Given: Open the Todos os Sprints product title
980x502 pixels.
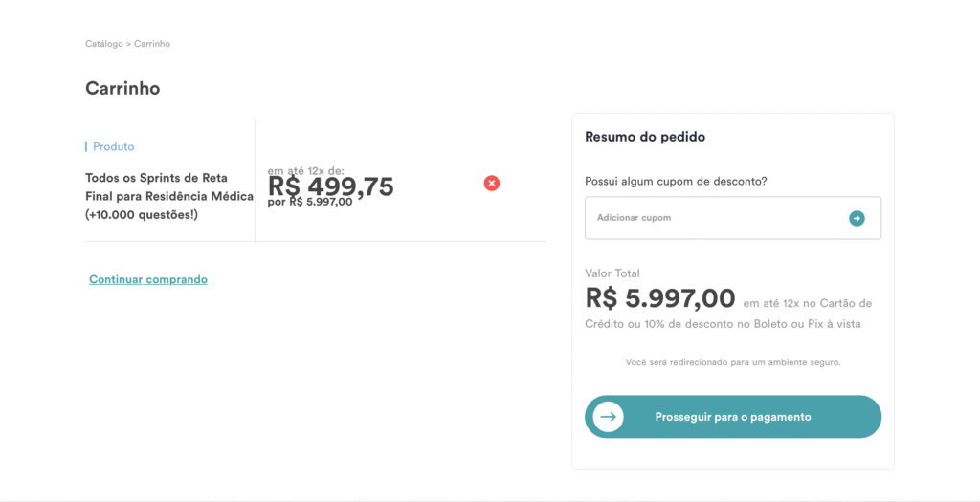Looking at the screenshot, I should [x=168, y=196].
